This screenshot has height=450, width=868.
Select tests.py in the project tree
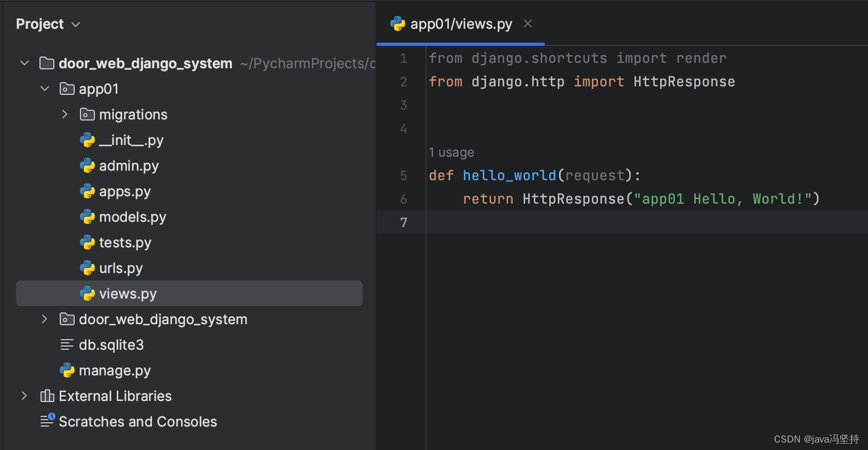coord(125,243)
